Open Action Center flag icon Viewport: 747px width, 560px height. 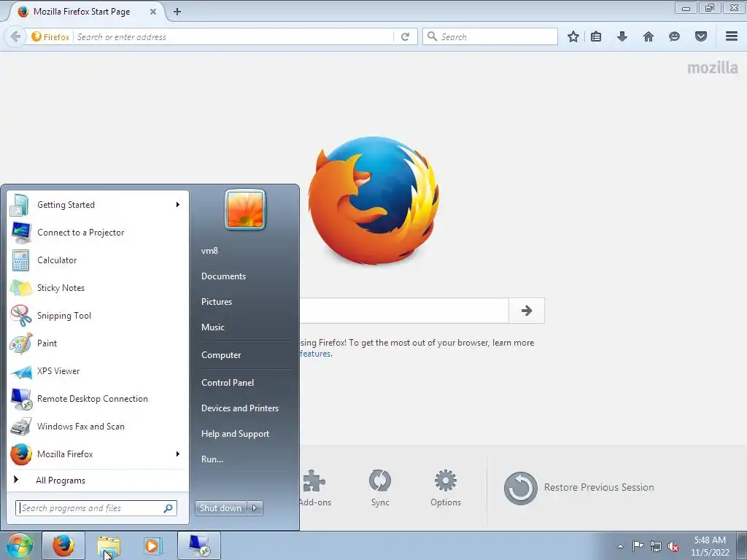(638, 546)
